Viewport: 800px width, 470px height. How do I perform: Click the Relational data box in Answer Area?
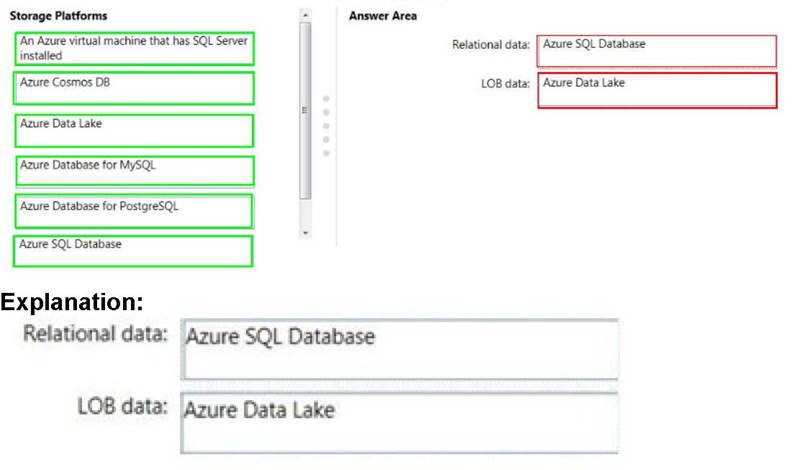657,51
